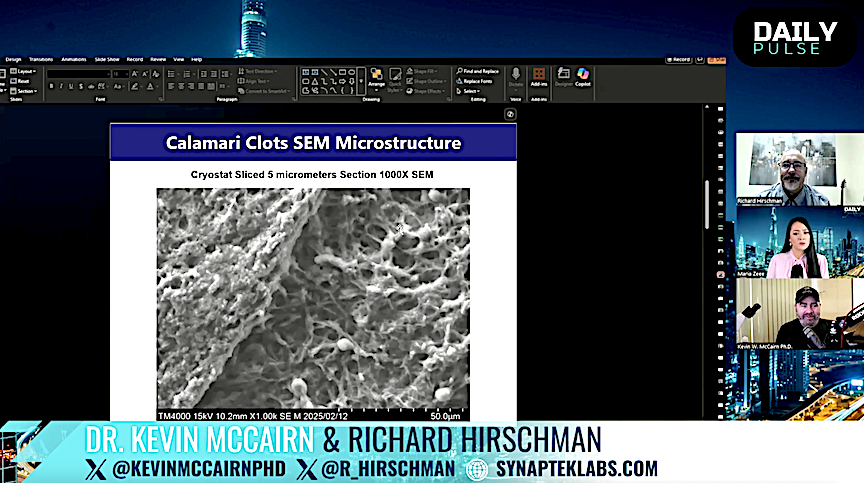Toggle underline formatting
864x483 pixels.
(x=71, y=87)
